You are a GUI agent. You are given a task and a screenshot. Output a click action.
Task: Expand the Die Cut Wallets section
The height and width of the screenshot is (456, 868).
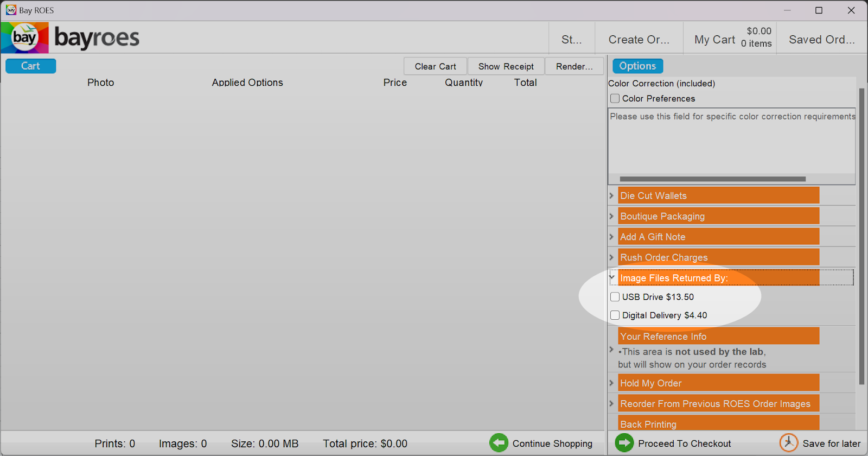pyautogui.click(x=611, y=195)
